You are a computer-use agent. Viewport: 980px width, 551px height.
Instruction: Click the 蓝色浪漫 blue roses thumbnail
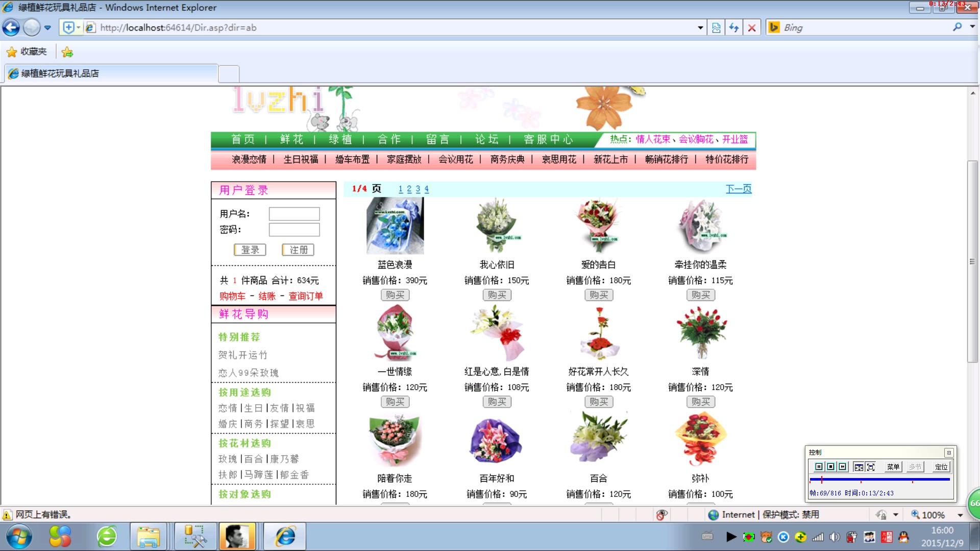[x=395, y=226]
